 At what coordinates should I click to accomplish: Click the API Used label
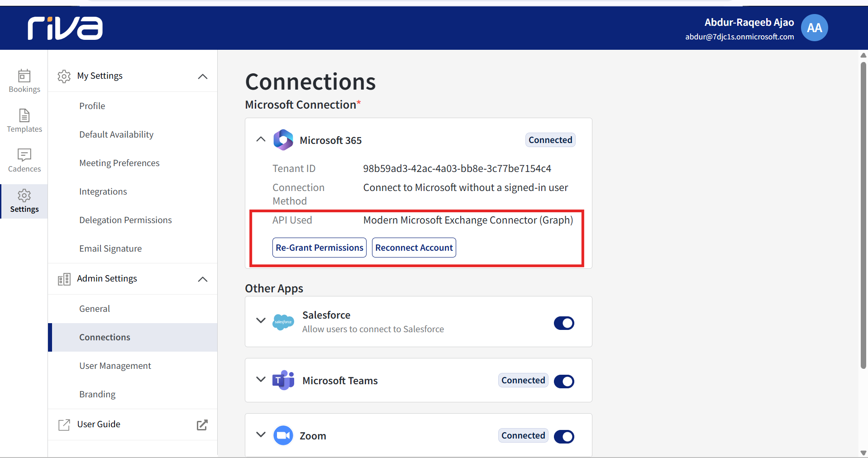click(292, 220)
